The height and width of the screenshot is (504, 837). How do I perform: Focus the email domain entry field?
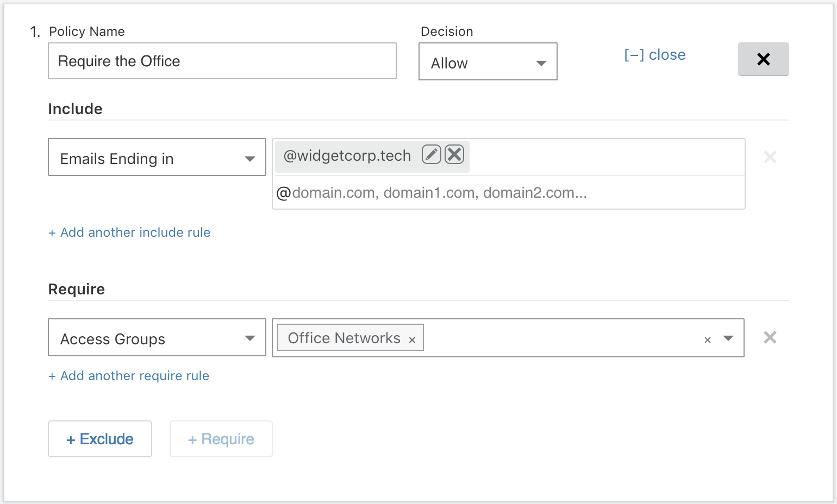[508, 193]
